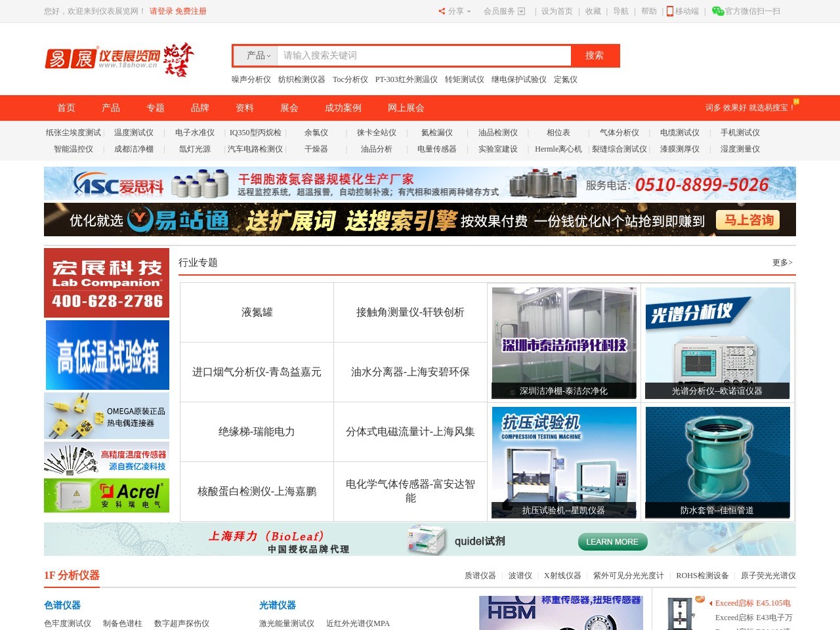Open 接触角测量仪-轩轶创析 topic
Image resolution: width=840 pixels, height=630 pixels.
(x=410, y=312)
